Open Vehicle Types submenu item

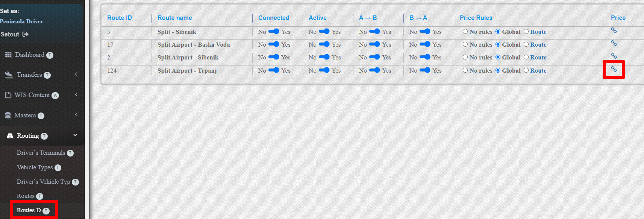[x=35, y=167]
